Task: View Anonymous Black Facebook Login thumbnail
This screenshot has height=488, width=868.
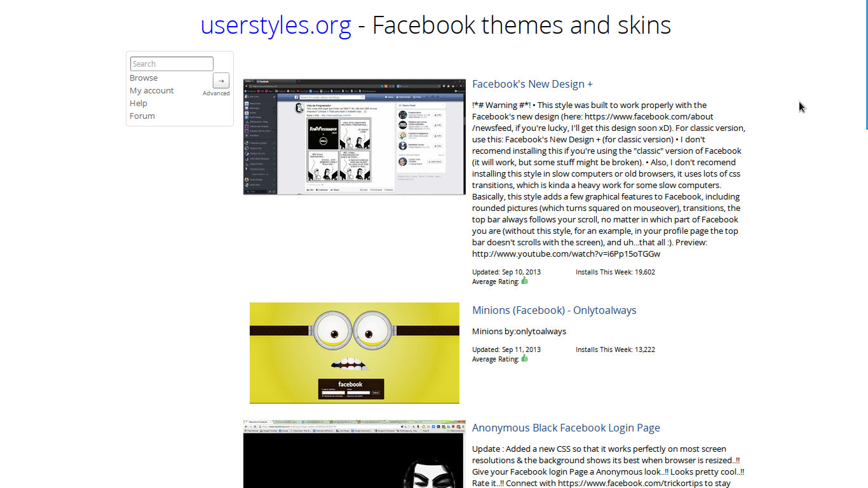Action: point(354,454)
